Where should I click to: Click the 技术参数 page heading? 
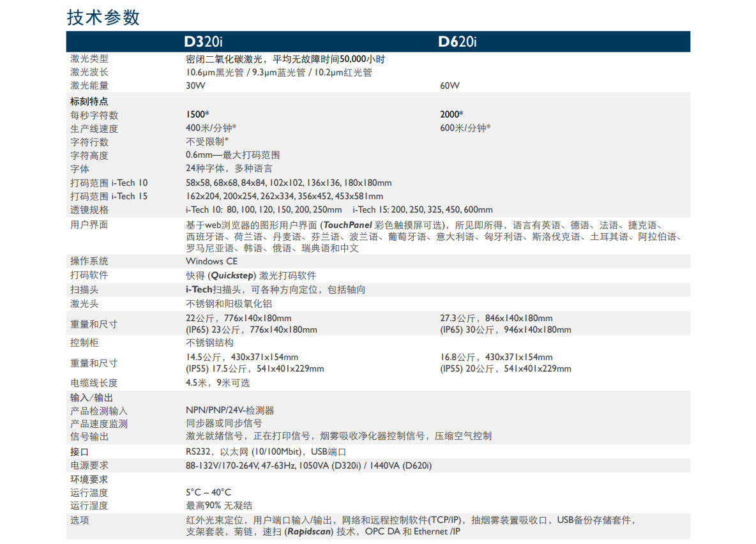click(x=103, y=17)
